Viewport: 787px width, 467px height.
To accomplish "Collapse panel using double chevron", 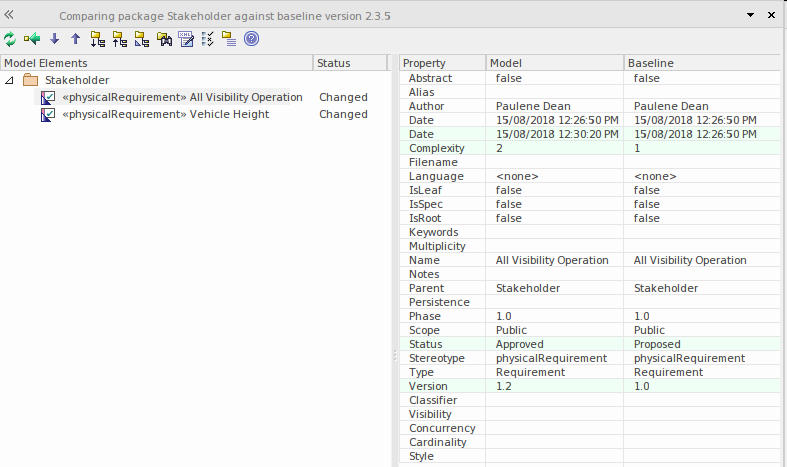I will tap(10, 16).
